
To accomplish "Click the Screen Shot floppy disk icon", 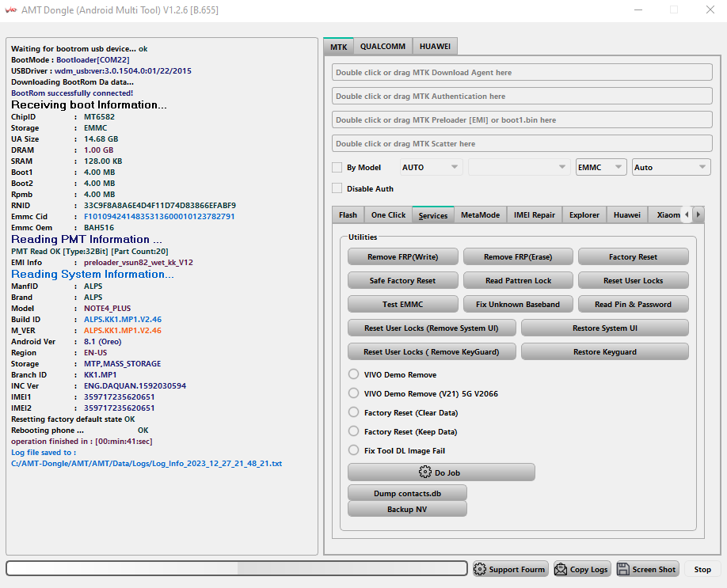I will (623, 569).
